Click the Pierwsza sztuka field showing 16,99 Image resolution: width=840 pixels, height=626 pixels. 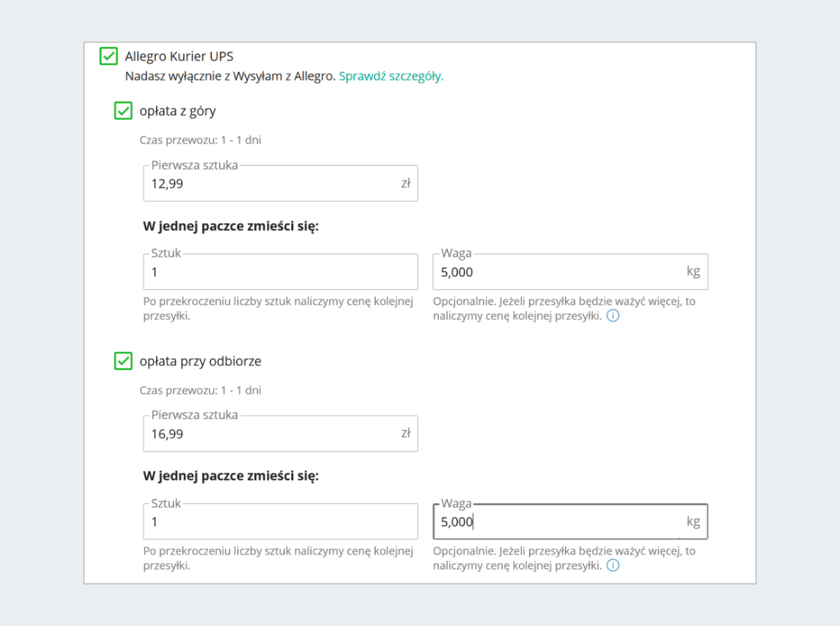[273, 434]
